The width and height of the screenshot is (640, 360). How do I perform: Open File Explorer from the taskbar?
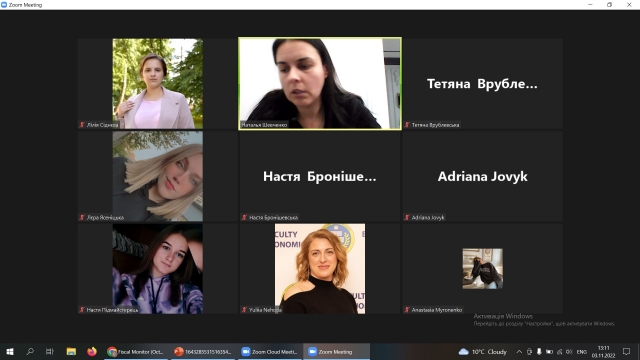(71, 351)
